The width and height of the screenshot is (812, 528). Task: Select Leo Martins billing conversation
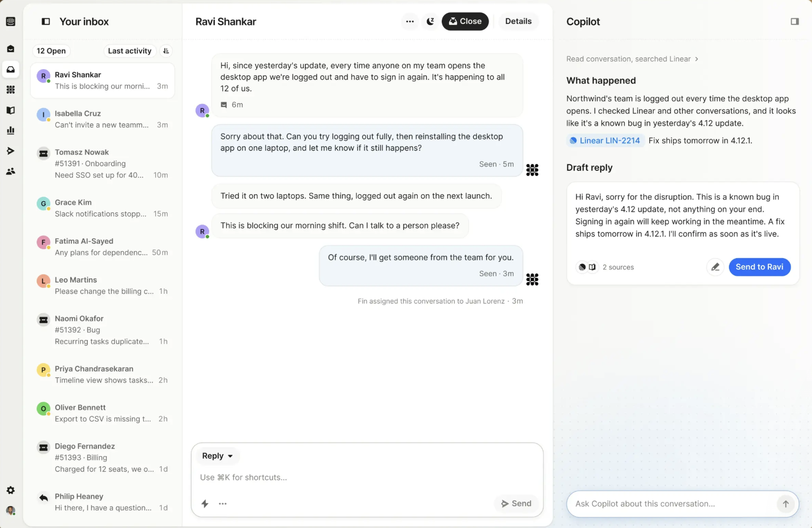pos(103,286)
